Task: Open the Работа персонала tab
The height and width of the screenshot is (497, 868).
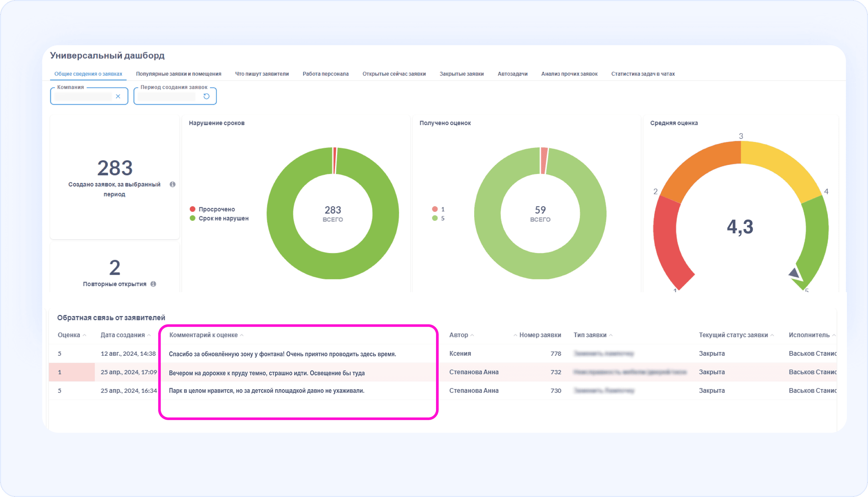Action: click(x=325, y=74)
